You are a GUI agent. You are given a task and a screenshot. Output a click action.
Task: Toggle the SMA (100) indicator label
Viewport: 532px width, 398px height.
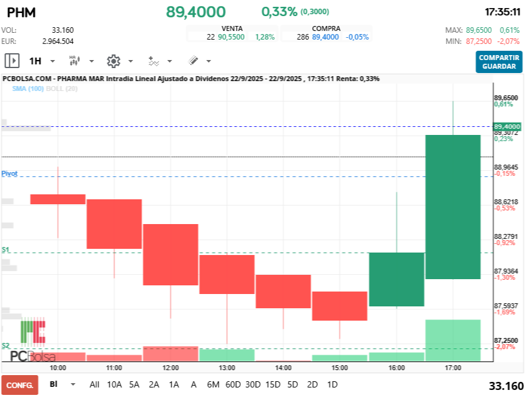(x=28, y=89)
